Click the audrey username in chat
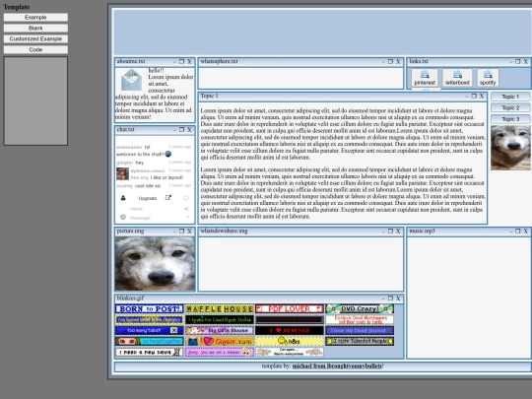 click(x=124, y=186)
